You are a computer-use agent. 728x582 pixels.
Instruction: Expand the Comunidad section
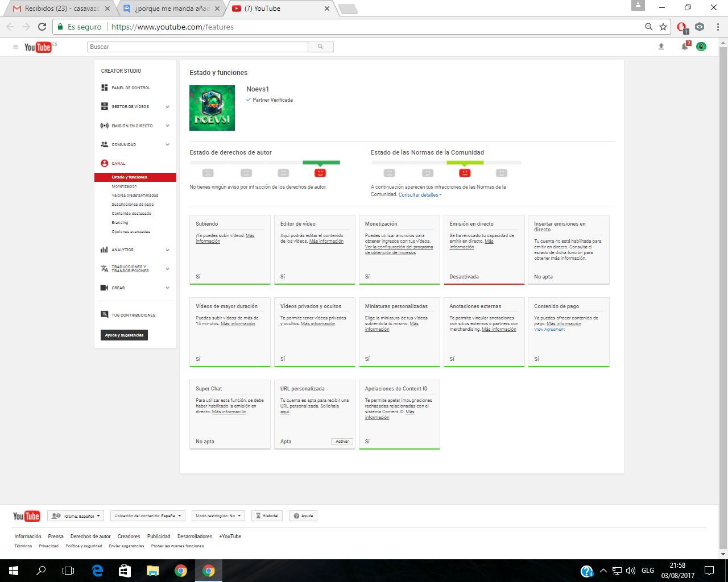point(167,144)
